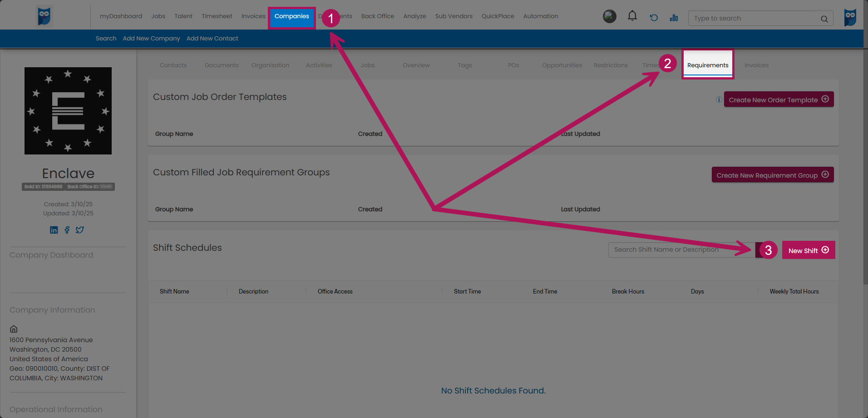The image size is (868, 418).
Task: Click the refresh history icon
Action: tap(654, 18)
